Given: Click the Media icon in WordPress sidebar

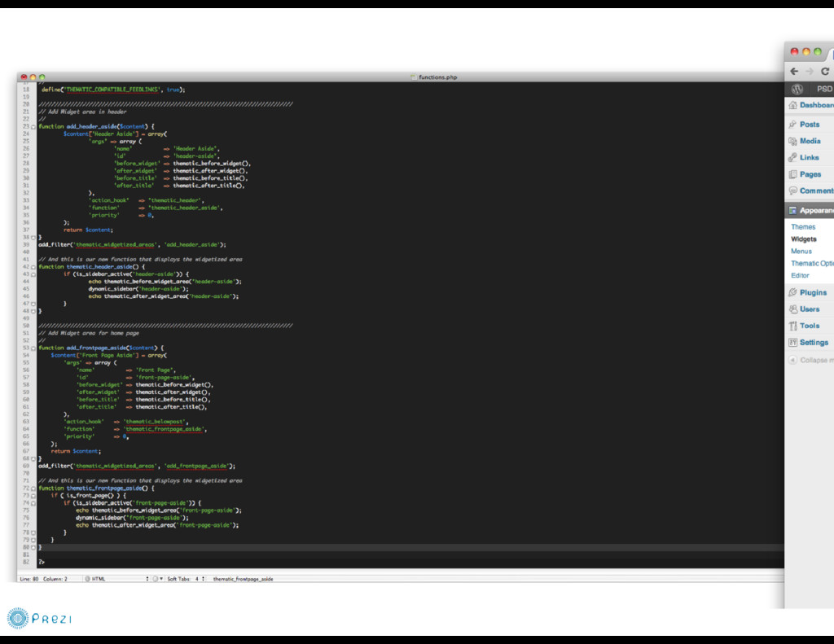Looking at the screenshot, I should click(792, 141).
